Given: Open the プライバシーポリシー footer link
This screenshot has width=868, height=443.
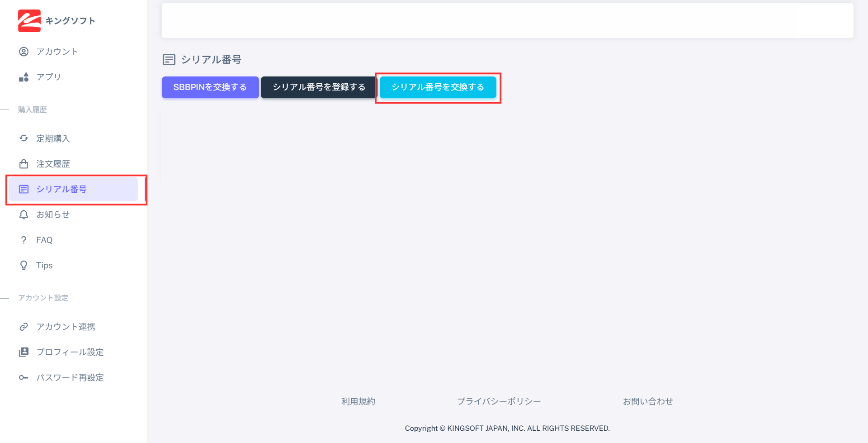Looking at the screenshot, I should (x=499, y=401).
